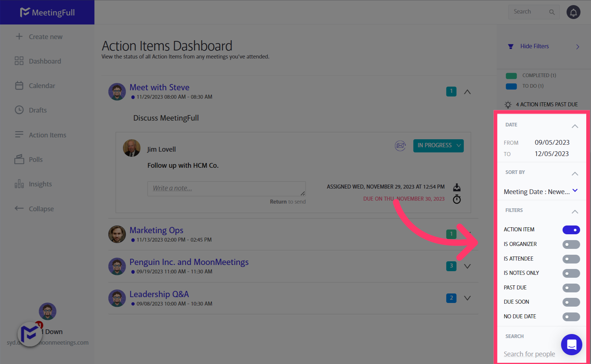The width and height of the screenshot is (591, 364).
Task: Open the Meeting Date sort dropdown
Action: (x=541, y=192)
